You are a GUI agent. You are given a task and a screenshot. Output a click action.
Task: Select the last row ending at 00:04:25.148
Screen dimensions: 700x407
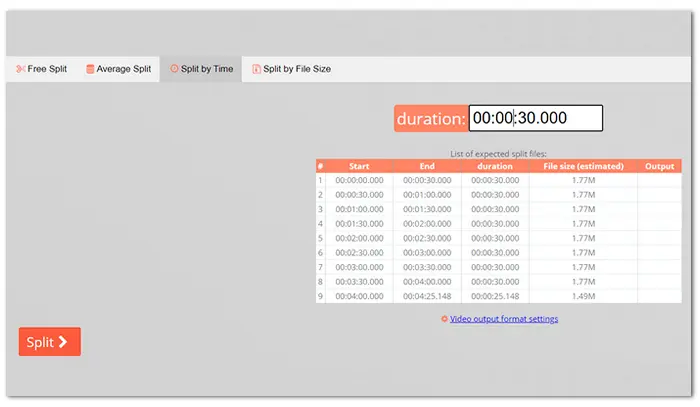click(x=427, y=297)
